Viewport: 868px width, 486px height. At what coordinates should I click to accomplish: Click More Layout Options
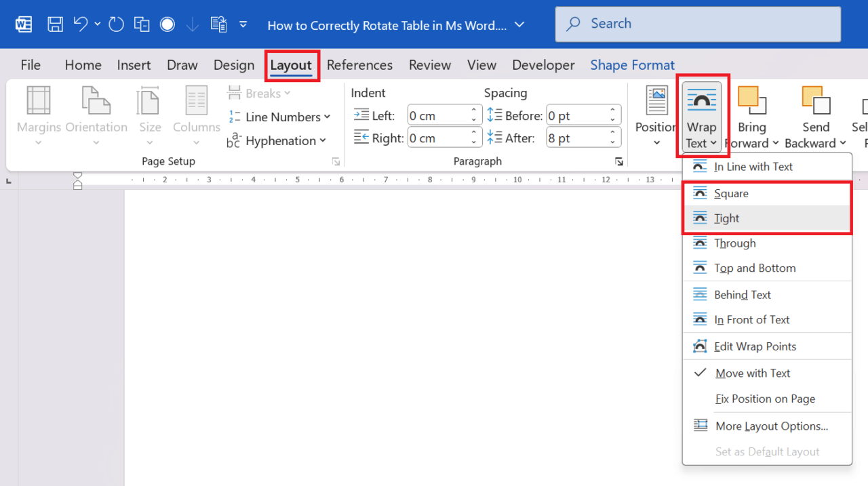click(771, 426)
